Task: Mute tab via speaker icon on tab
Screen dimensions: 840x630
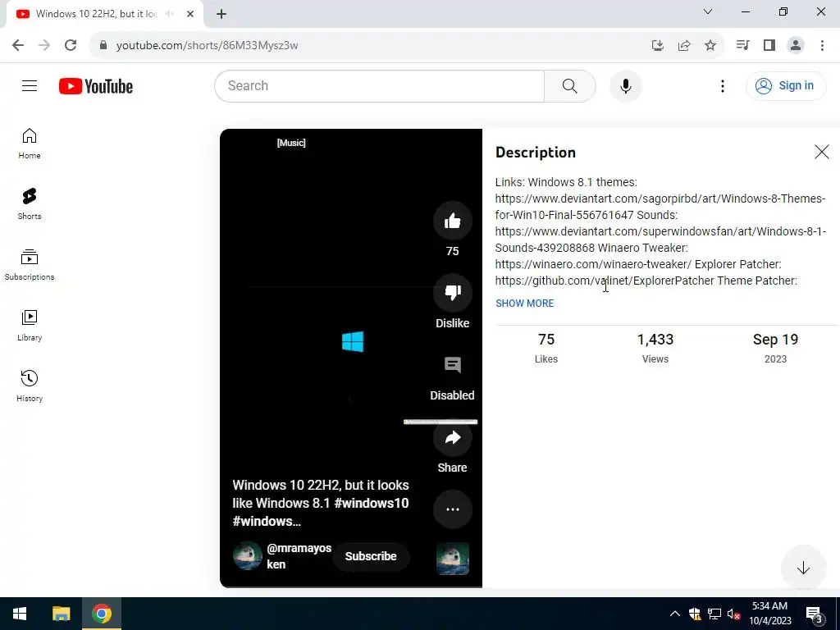Action: click(x=170, y=14)
